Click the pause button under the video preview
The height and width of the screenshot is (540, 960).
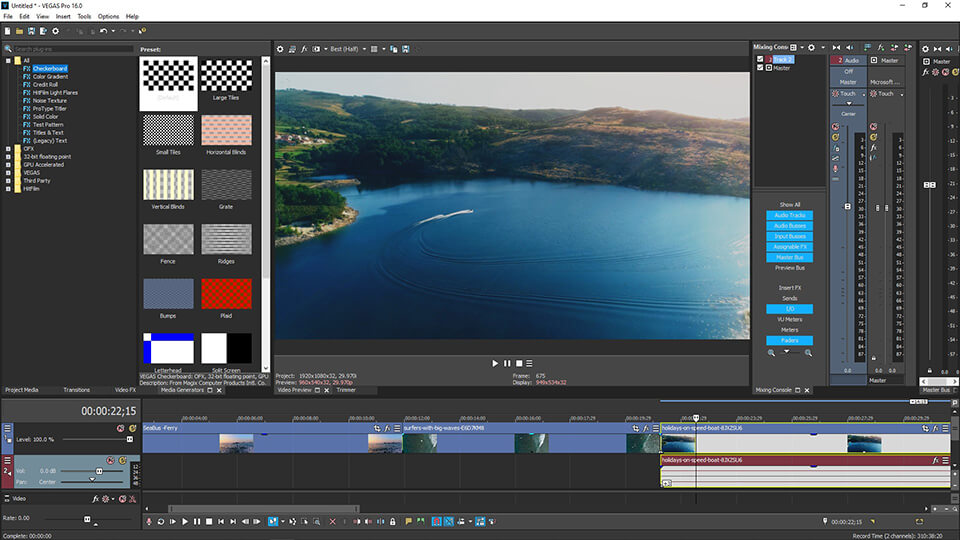507,363
